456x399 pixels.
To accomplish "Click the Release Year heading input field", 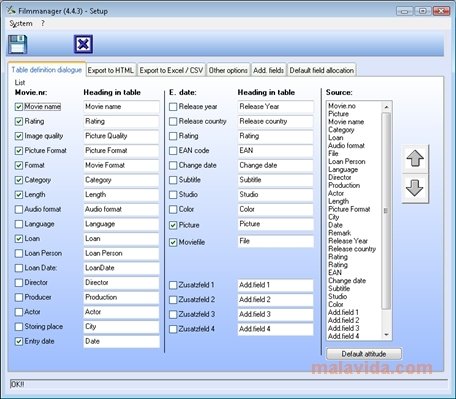I will [x=276, y=107].
